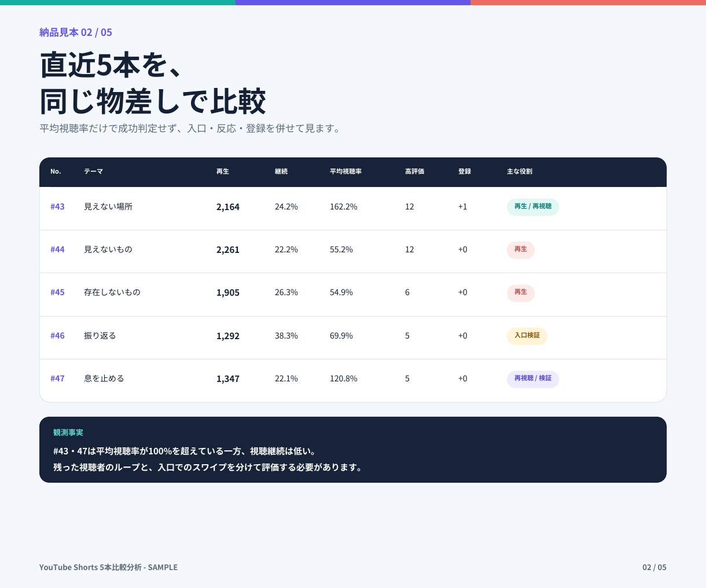This screenshot has height=588, width=706.
Task: Click the play count 1,292
Action: click(228, 336)
